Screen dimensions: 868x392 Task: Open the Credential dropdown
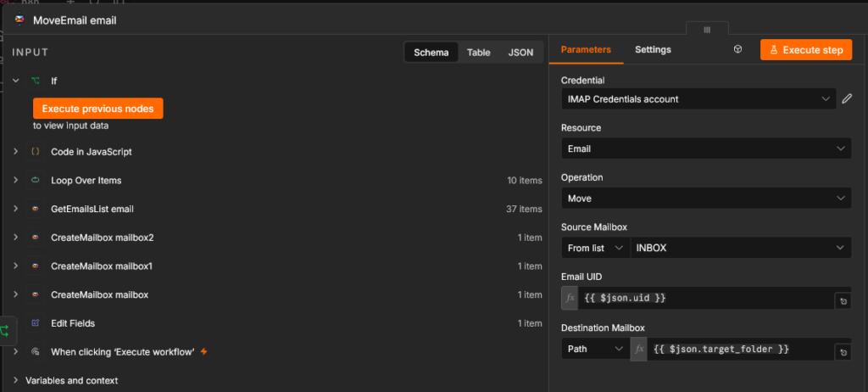(698, 99)
